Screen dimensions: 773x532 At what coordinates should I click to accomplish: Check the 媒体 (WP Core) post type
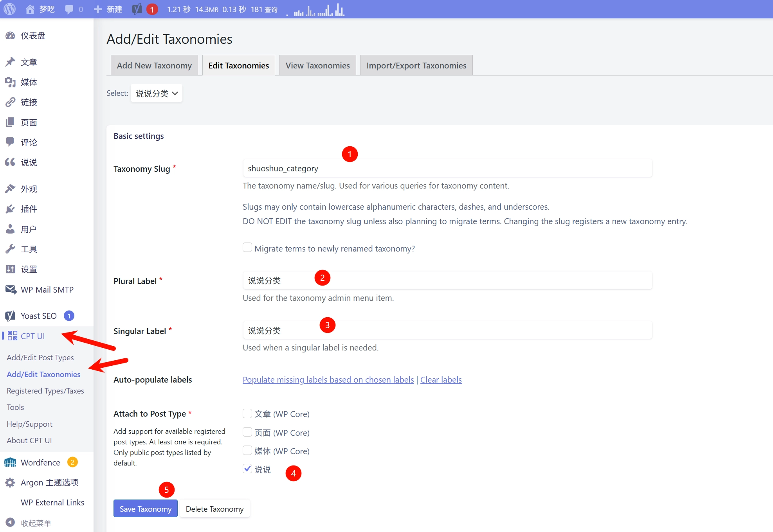point(247,450)
